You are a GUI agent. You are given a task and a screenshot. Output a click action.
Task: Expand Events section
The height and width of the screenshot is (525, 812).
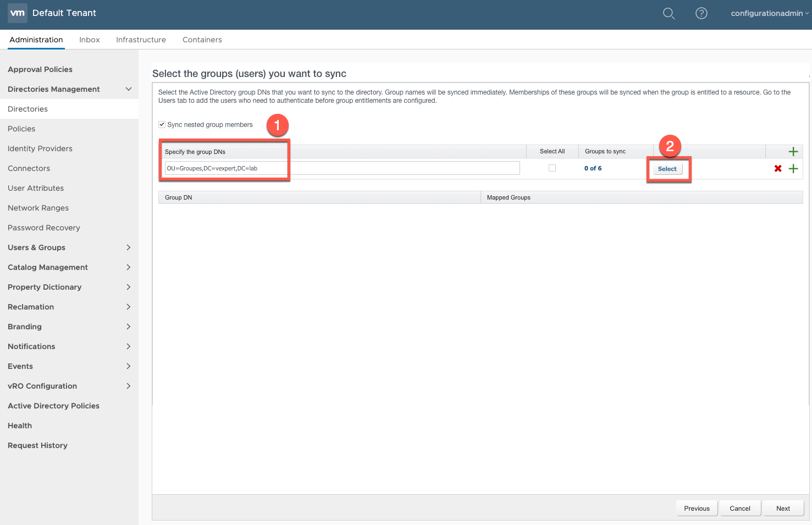pyautogui.click(x=129, y=366)
